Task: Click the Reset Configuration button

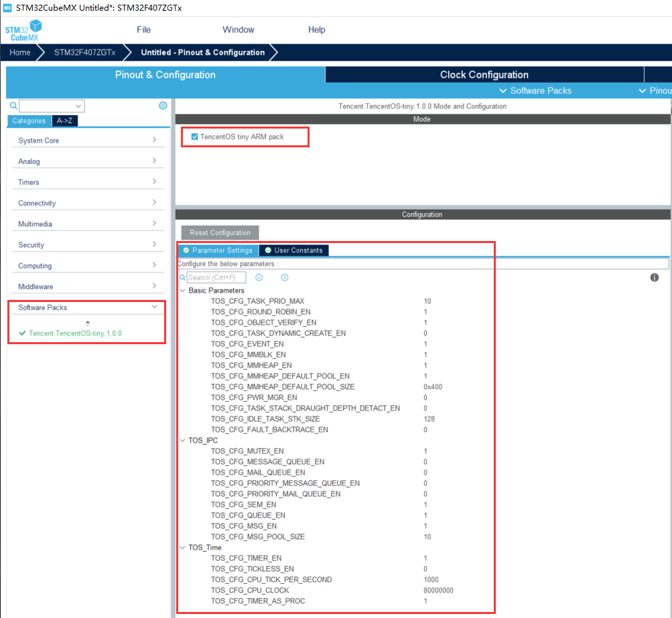Action: point(220,232)
